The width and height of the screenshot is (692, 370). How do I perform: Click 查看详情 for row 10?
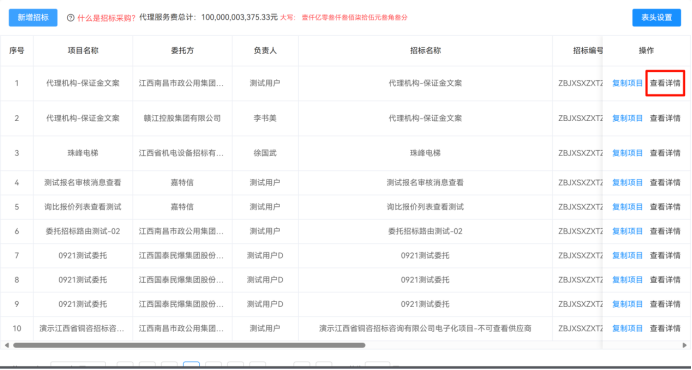pos(665,328)
